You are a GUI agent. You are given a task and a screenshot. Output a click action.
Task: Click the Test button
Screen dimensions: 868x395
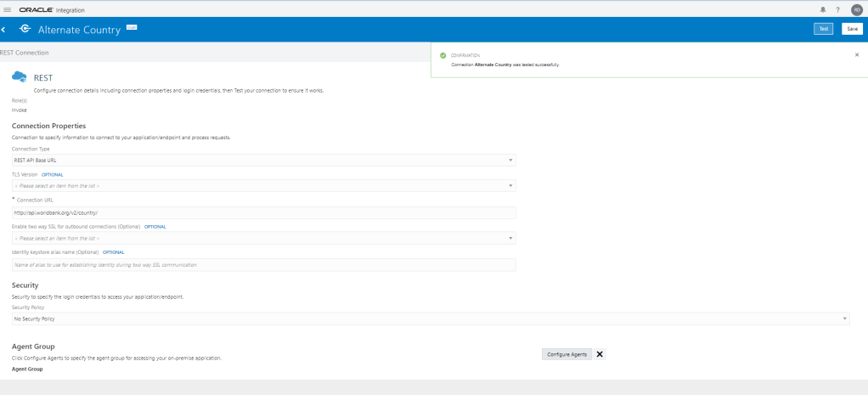(822, 29)
